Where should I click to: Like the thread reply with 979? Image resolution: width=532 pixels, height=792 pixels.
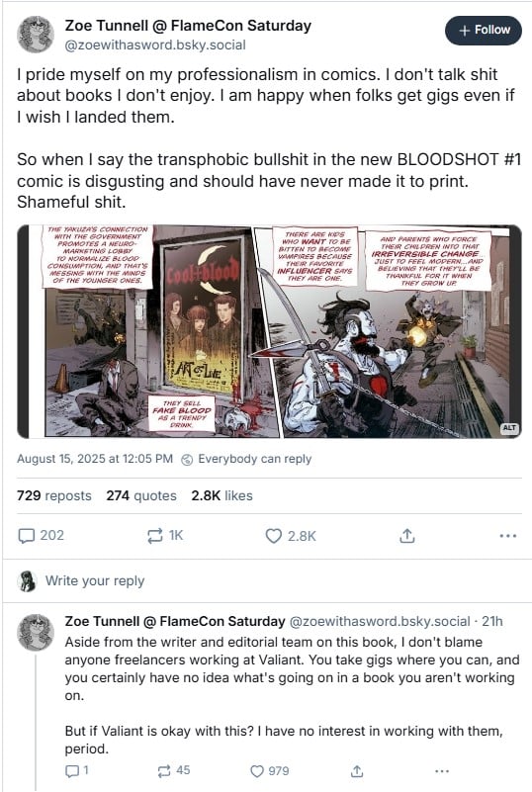(x=270, y=771)
